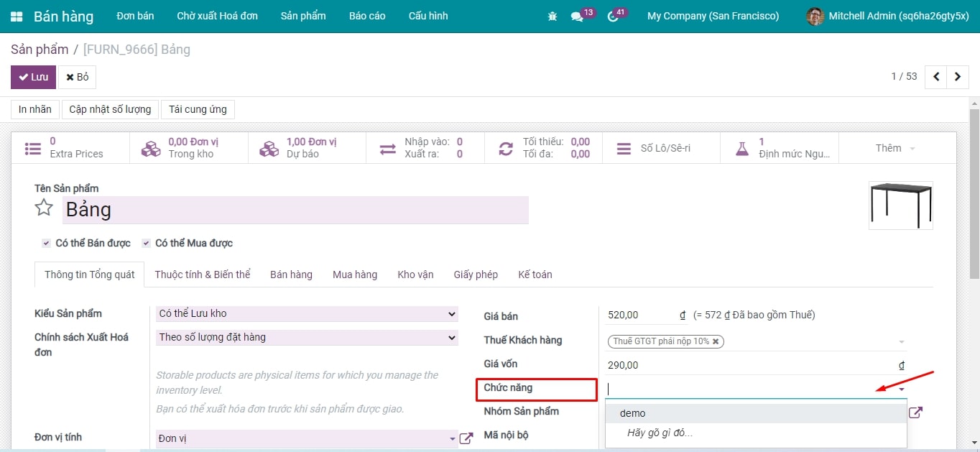Remove the Thuế GTGT phải nộp 10% tag

point(716,341)
